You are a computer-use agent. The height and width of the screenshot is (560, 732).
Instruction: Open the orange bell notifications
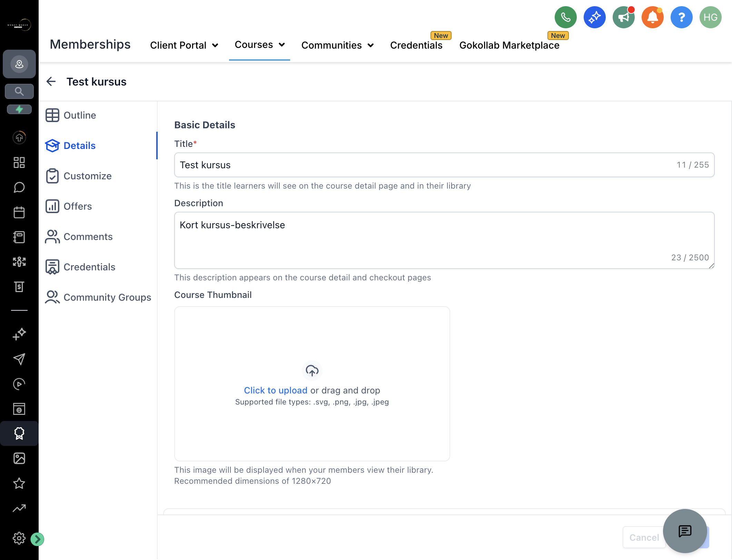point(652,17)
